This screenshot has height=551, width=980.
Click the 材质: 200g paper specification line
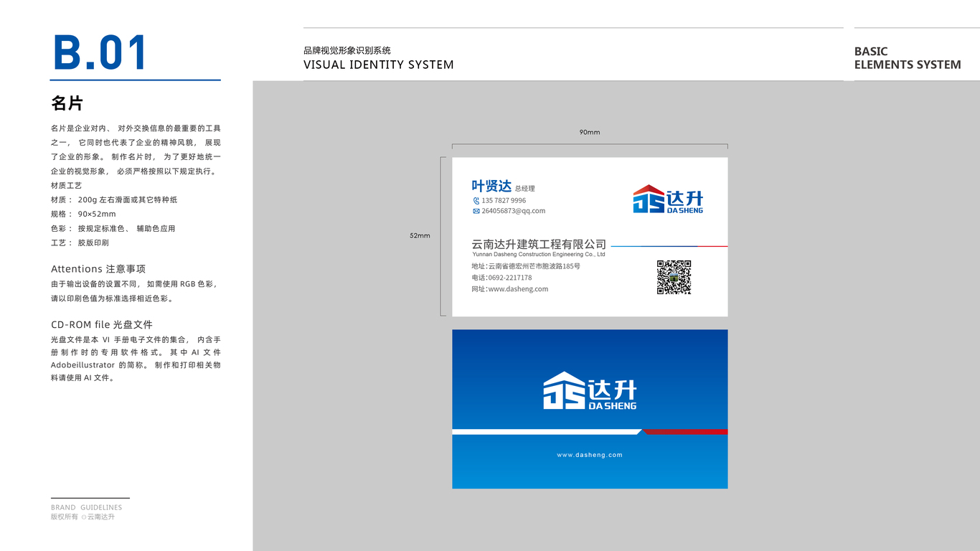tap(114, 199)
